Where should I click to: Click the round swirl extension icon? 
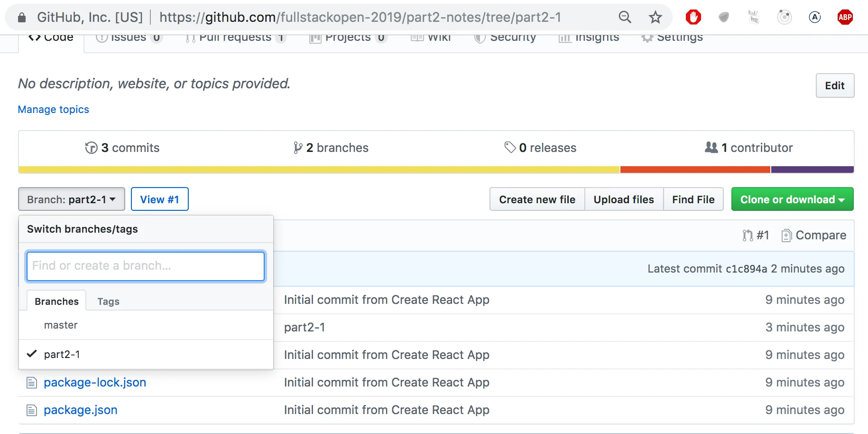pos(784,17)
